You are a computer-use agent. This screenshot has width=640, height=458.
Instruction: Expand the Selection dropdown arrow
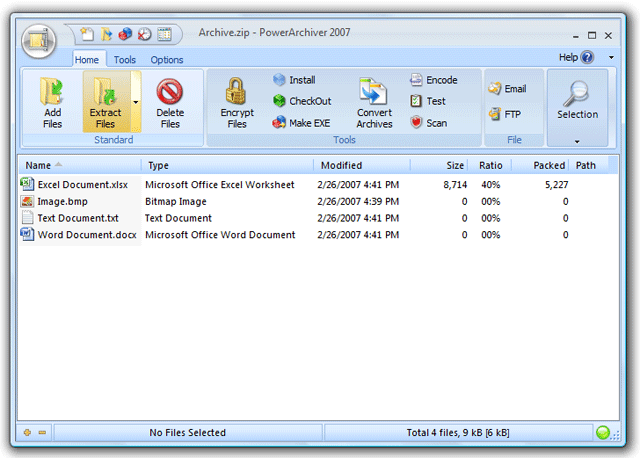(577, 142)
